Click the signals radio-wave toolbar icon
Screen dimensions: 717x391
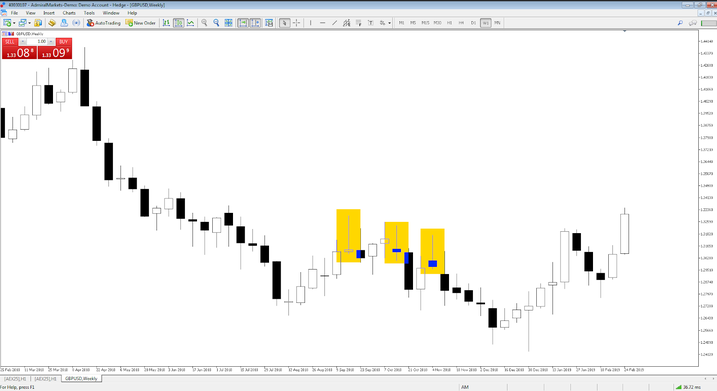click(76, 23)
